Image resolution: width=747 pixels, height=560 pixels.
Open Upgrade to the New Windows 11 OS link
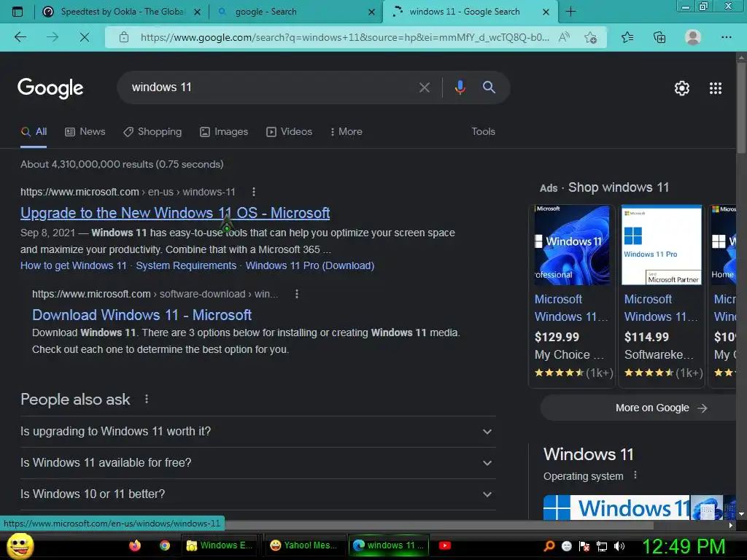(175, 213)
